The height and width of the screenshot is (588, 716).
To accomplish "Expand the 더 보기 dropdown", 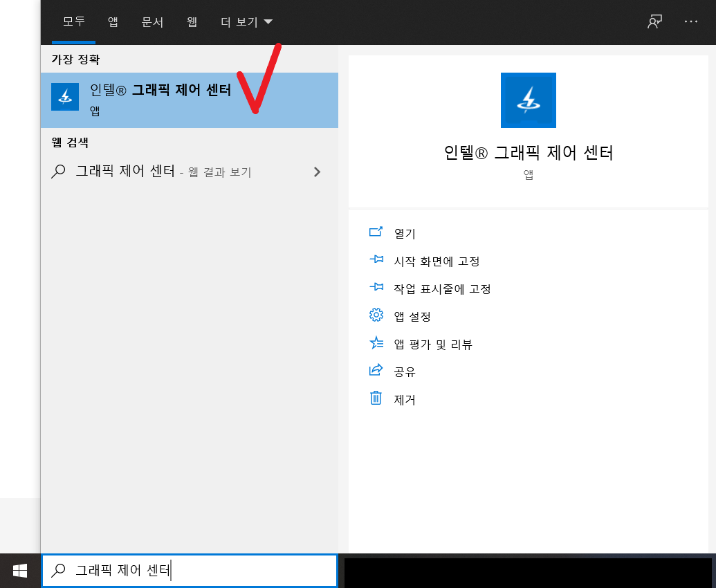I will pyautogui.click(x=246, y=21).
